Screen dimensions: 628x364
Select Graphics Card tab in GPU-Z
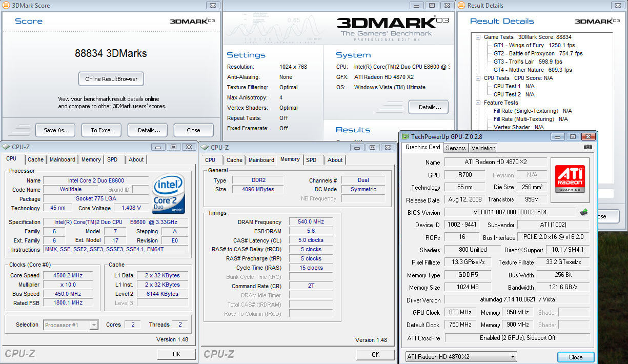tap(423, 147)
